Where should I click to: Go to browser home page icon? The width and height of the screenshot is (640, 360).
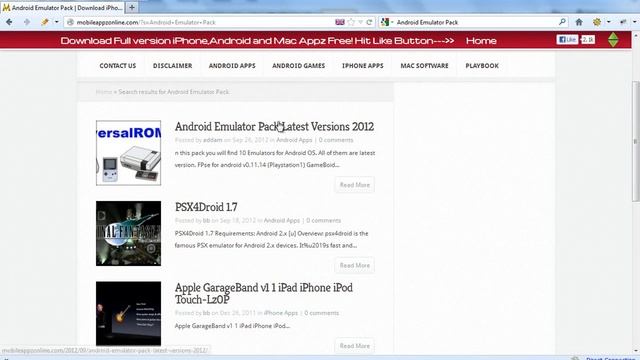pyautogui.click(x=579, y=22)
